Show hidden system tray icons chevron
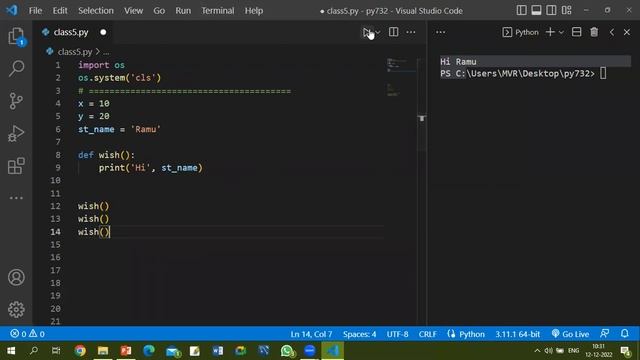 pos(537,351)
